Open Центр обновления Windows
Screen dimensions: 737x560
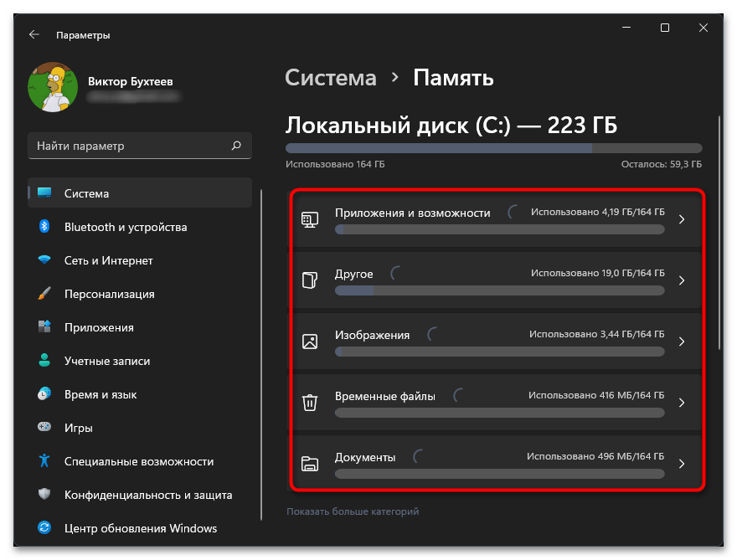[x=140, y=528]
